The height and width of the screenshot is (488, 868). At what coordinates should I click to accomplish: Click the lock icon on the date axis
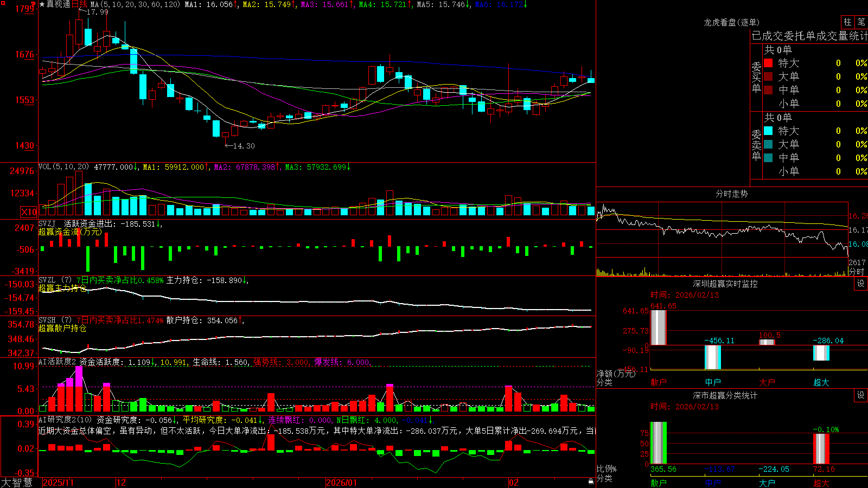591,481
